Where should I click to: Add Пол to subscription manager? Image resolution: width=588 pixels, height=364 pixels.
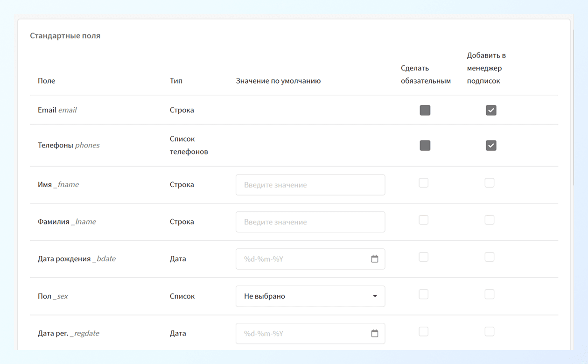(489, 294)
